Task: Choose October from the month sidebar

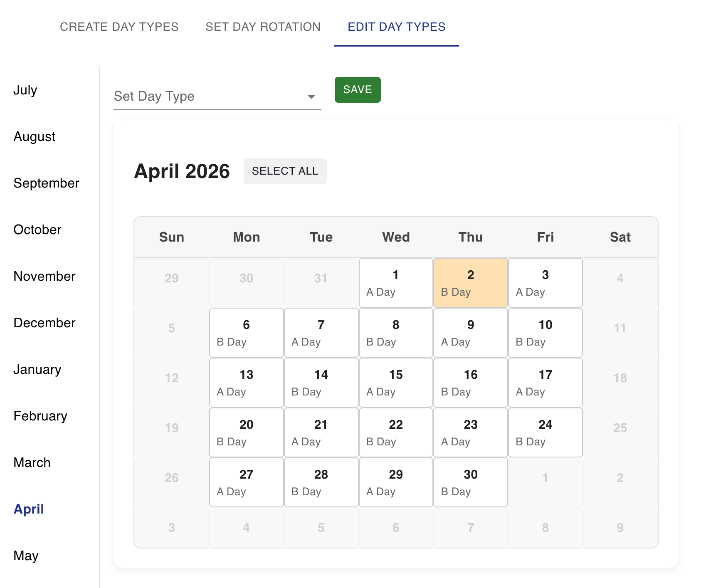Action: (x=37, y=230)
